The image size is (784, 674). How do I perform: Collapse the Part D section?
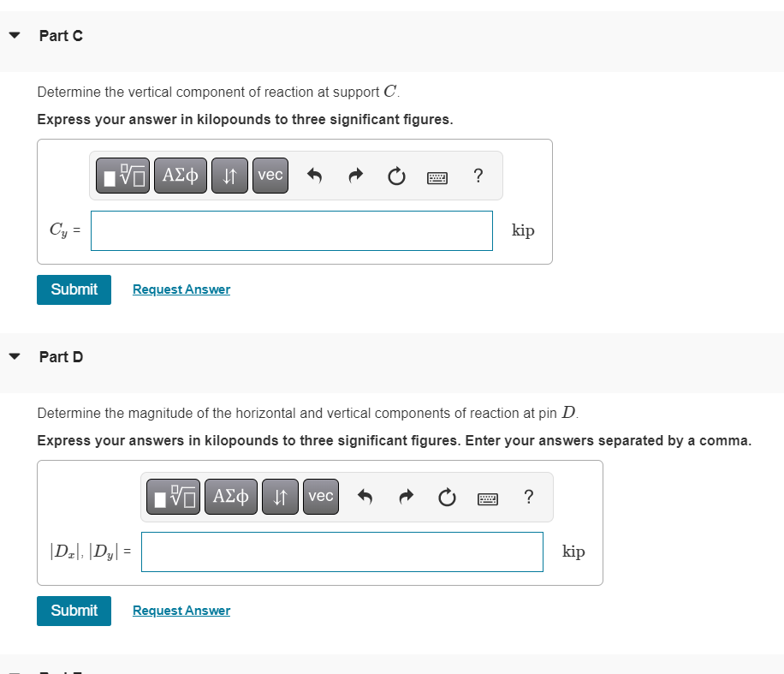[x=15, y=357]
